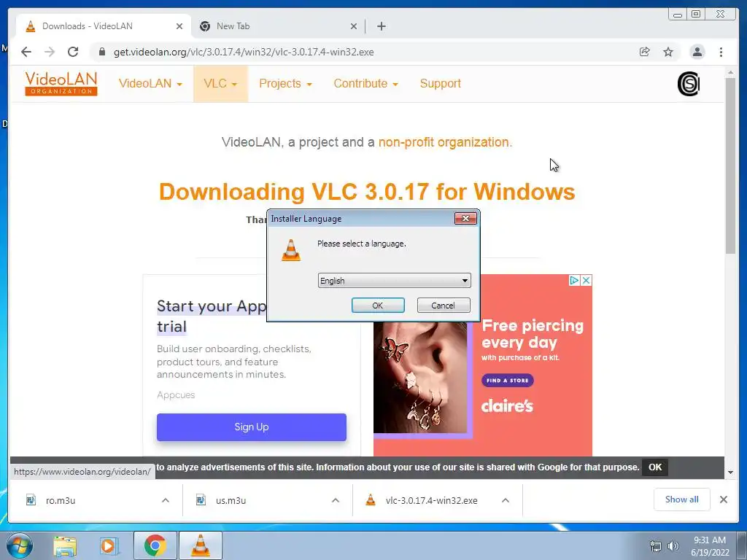Click the VLC cone icon in installer dialog

coord(291,250)
